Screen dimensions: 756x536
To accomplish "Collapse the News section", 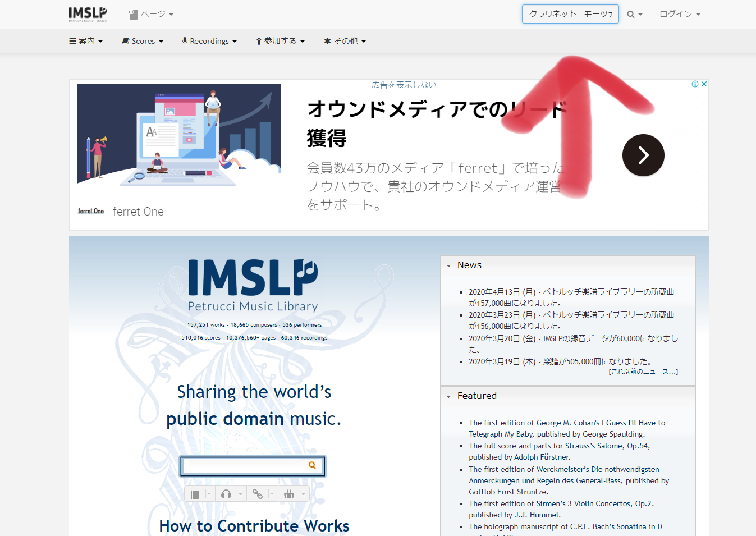I will pyautogui.click(x=449, y=265).
